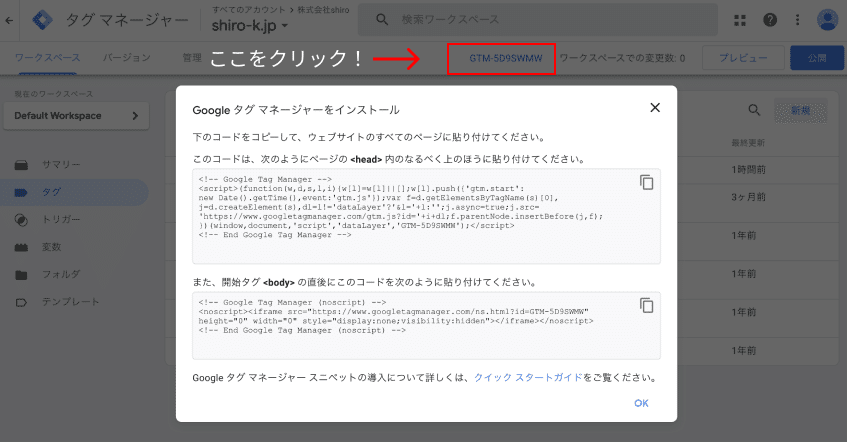
Task: Click the ワークスペースでの変更数: 0 text
Action: click(x=622, y=58)
